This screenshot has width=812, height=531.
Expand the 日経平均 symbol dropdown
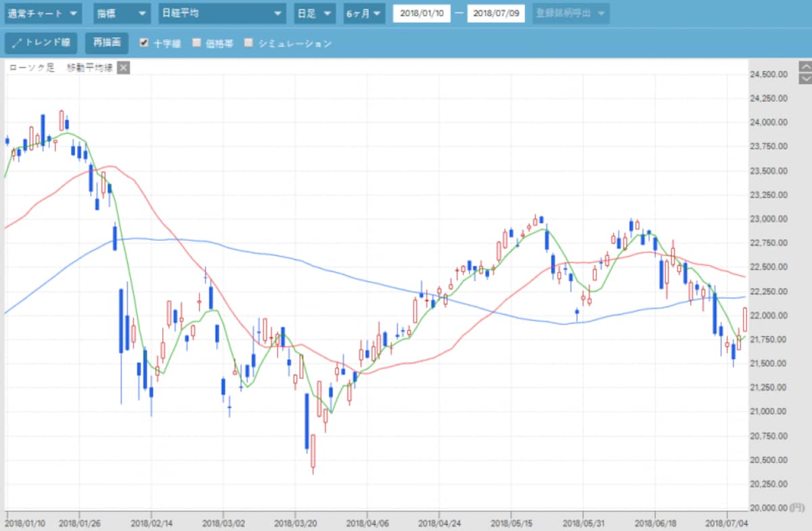221,14
